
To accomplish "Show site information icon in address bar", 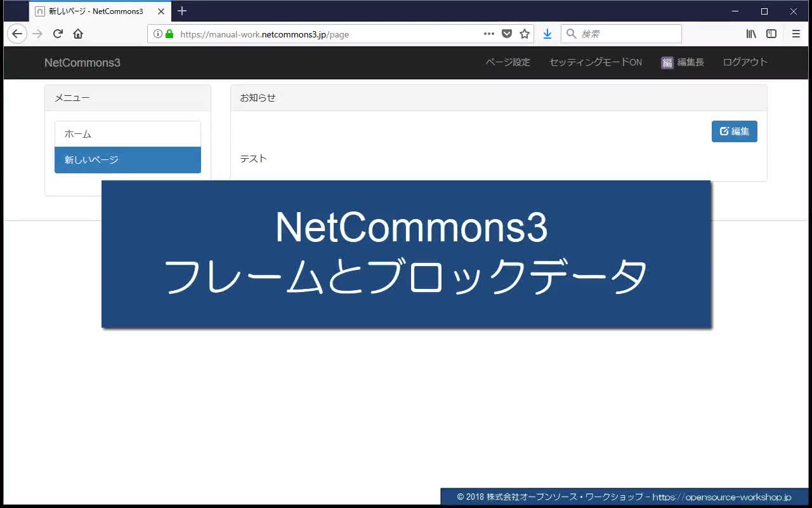I will pos(158,34).
